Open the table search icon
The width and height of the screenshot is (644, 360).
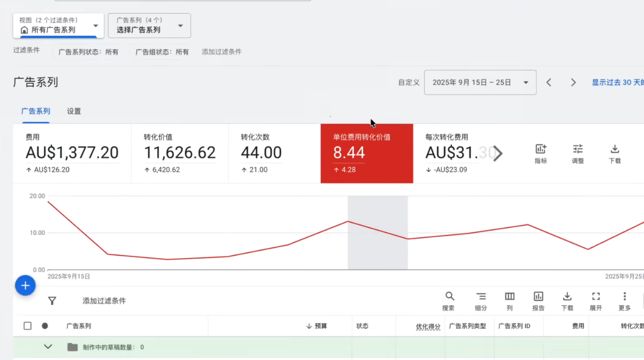[x=449, y=300]
